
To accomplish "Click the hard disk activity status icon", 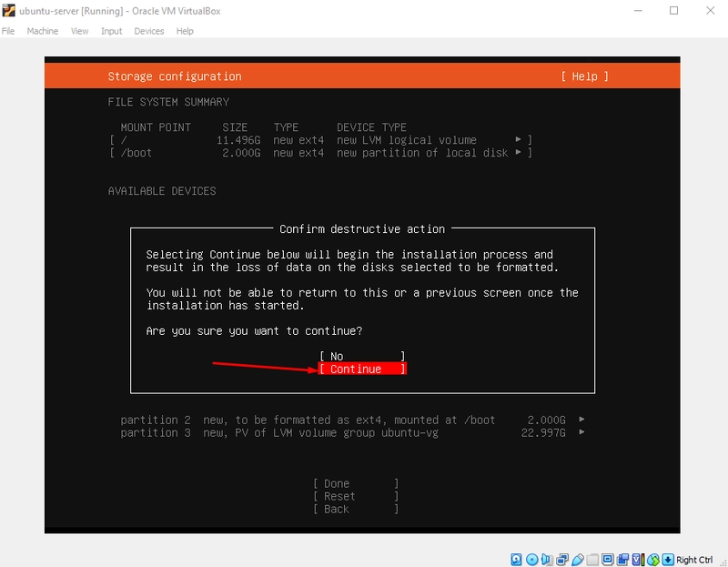I will click(516, 560).
